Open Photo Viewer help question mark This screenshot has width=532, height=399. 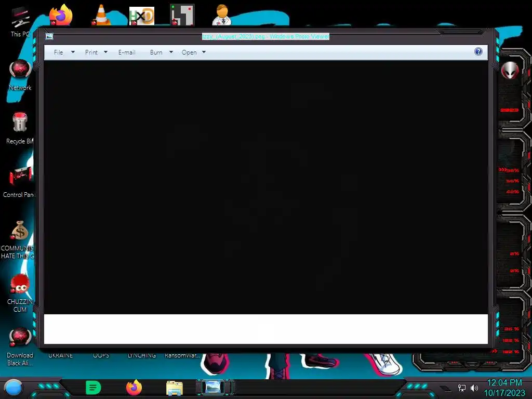[478, 51]
